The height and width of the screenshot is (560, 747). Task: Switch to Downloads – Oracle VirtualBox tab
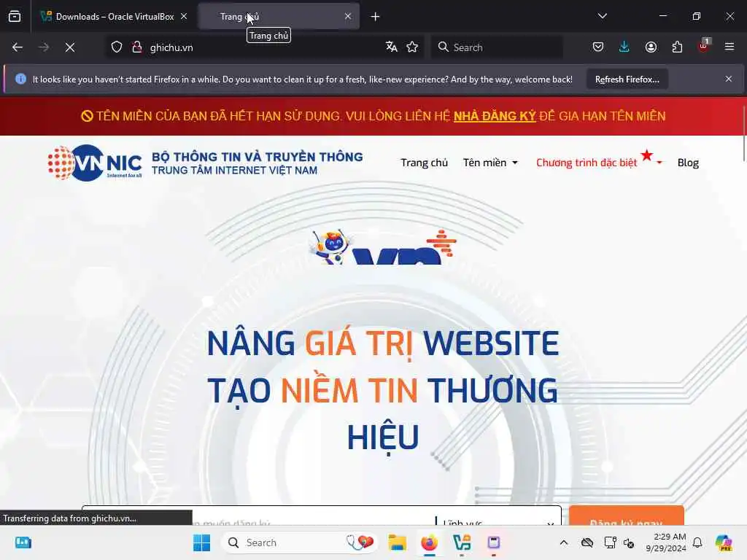tap(115, 17)
